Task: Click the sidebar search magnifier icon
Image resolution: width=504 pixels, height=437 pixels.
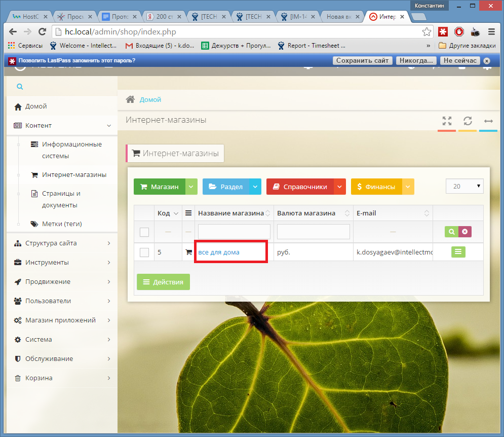Action: click(x=20, y=87)
